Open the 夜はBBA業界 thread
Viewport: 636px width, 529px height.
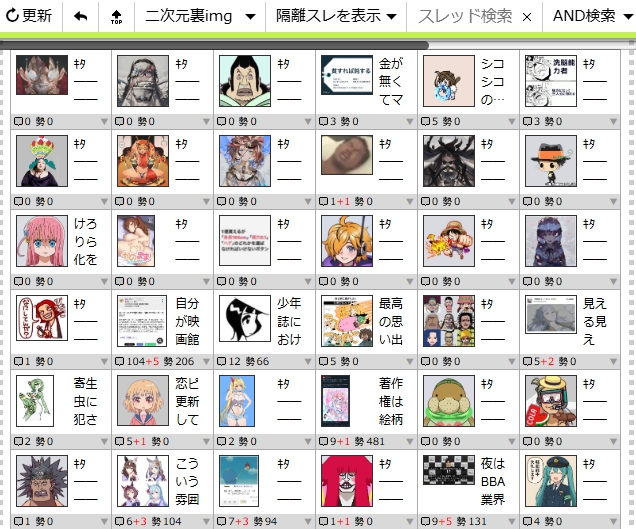coord(493,480)
